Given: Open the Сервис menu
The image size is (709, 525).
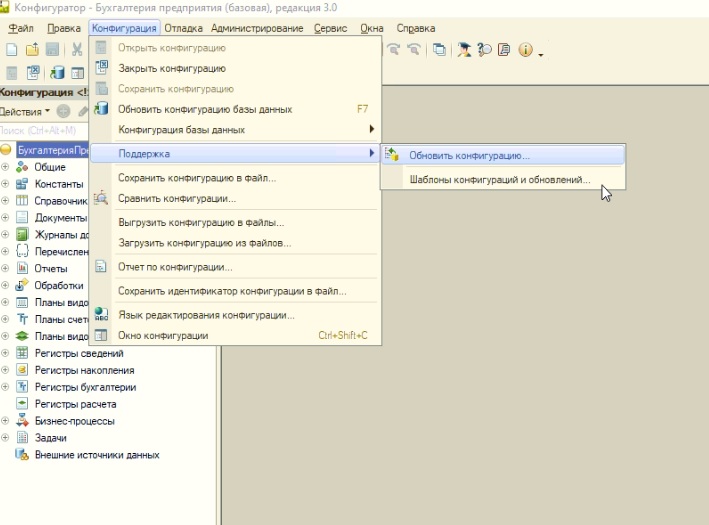Looking at the screenshot, I should click(x=331, y=28).
